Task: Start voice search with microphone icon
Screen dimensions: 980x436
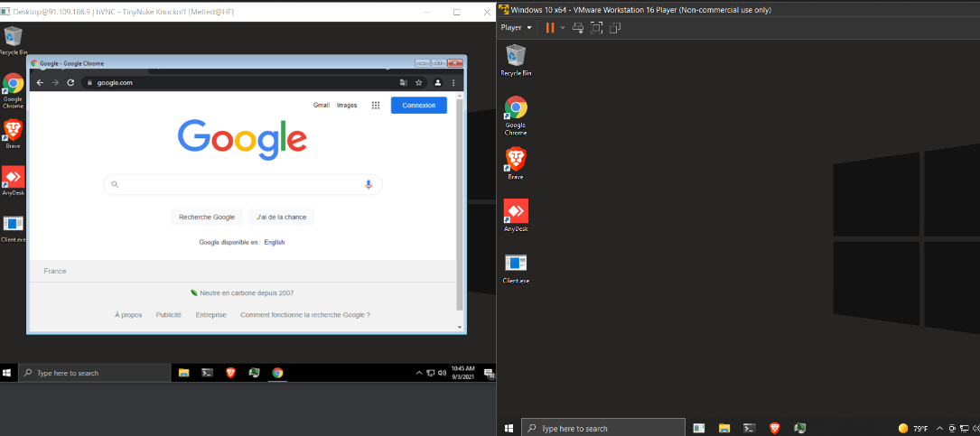Action: [369, 184]
